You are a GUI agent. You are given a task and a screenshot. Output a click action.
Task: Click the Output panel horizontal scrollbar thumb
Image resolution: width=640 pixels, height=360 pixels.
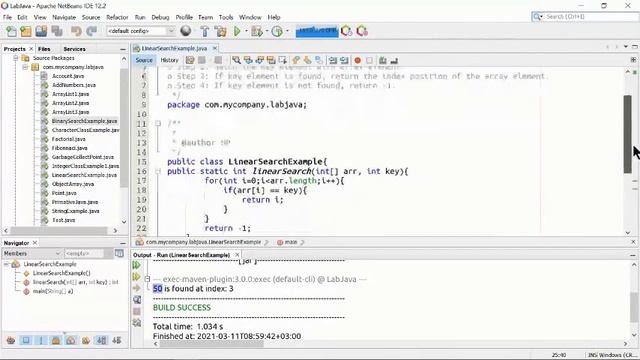pyautogui.click(x=211, y=344)
